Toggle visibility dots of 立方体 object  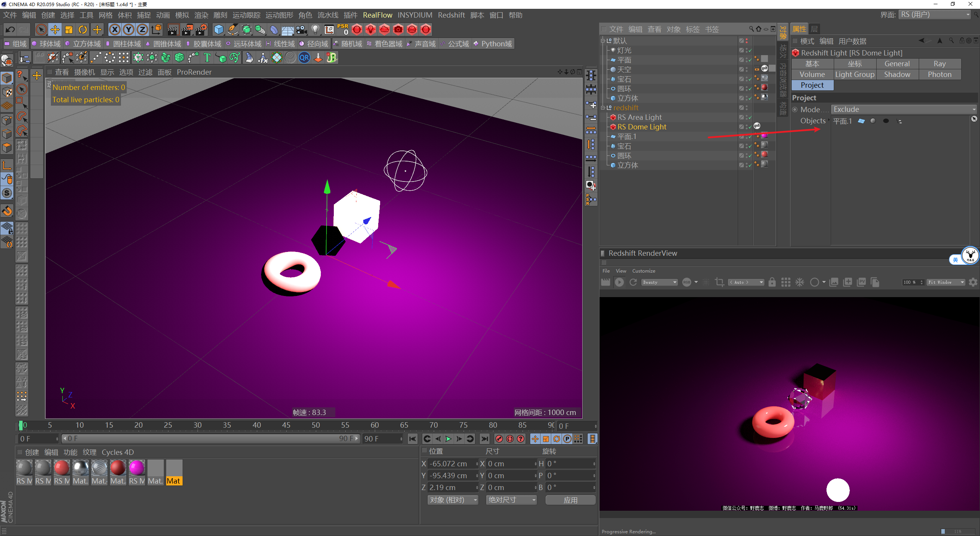pos(746,98)
